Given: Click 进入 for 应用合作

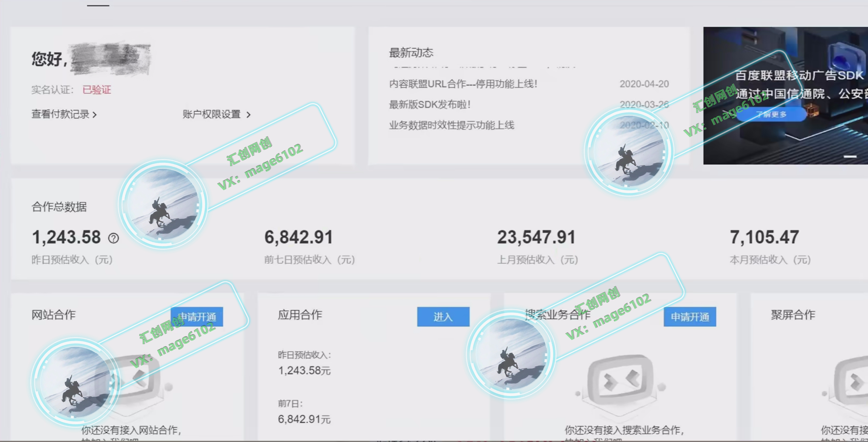Looking at the screenshot, I should click(x=443, y=317).
